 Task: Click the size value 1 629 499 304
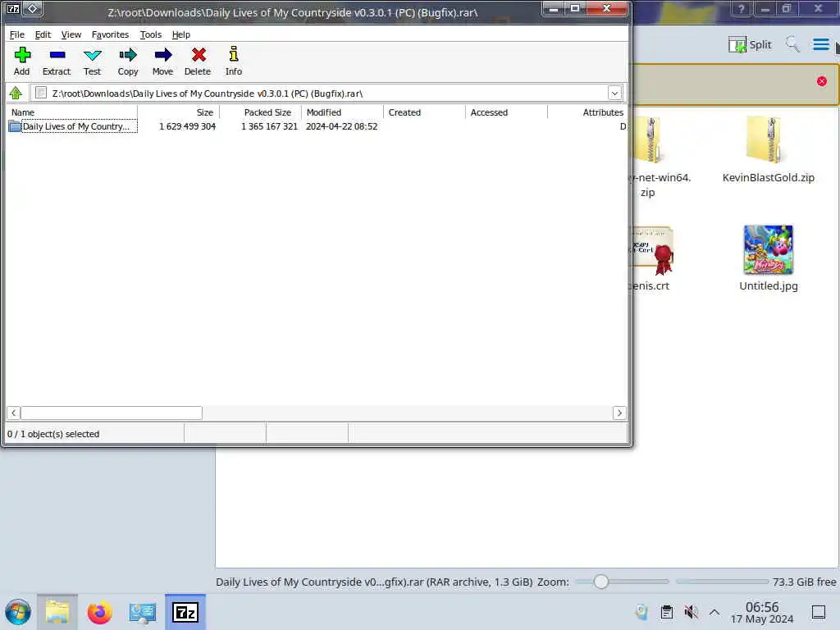[x=188, y=126]
